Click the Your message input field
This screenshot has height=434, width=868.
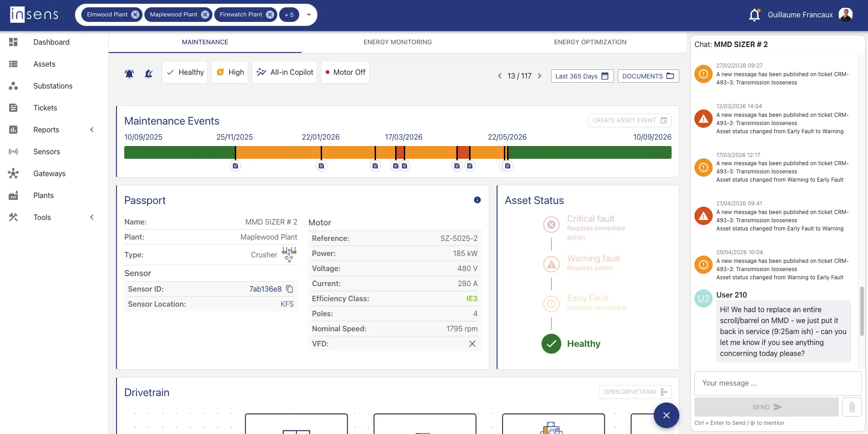pos(778,383)
